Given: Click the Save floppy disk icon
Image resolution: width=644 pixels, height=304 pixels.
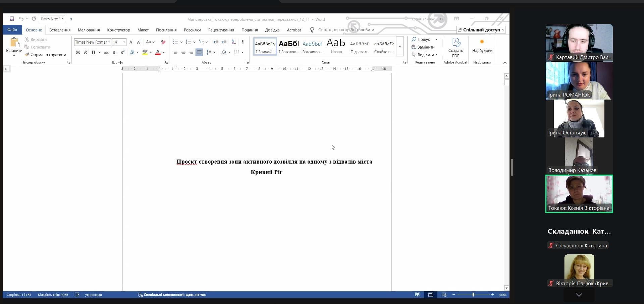Looking at the screenshot, I should coord(12,19).
